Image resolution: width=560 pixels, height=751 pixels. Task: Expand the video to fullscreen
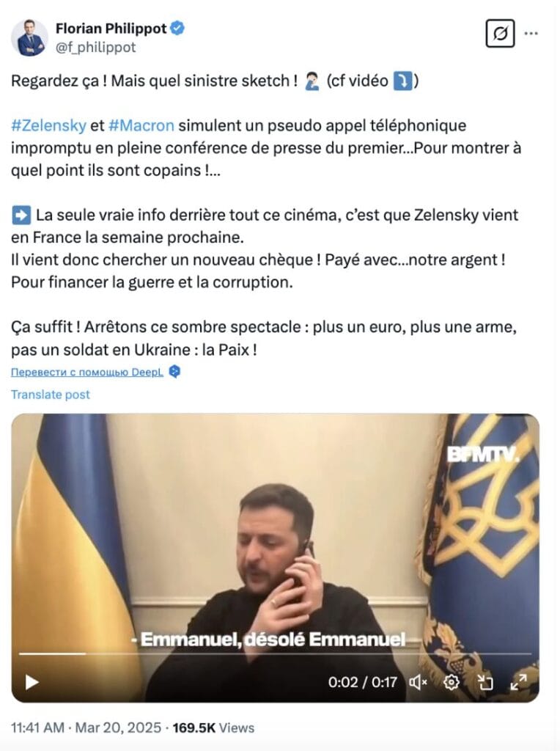click(x=518, y=682)
